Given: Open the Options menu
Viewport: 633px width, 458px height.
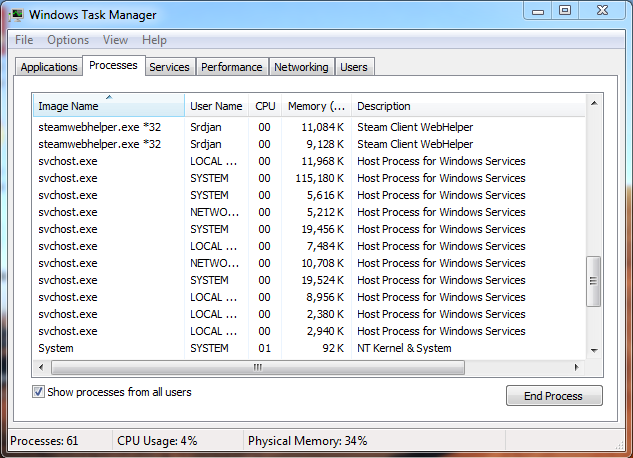Looking at the screenshot, I should 68,40.
